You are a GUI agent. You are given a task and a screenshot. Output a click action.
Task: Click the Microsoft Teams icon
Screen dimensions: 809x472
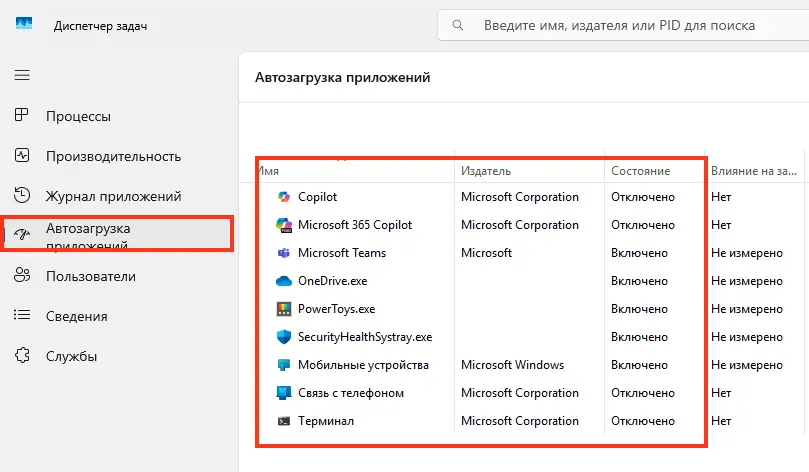pos(284,253)
